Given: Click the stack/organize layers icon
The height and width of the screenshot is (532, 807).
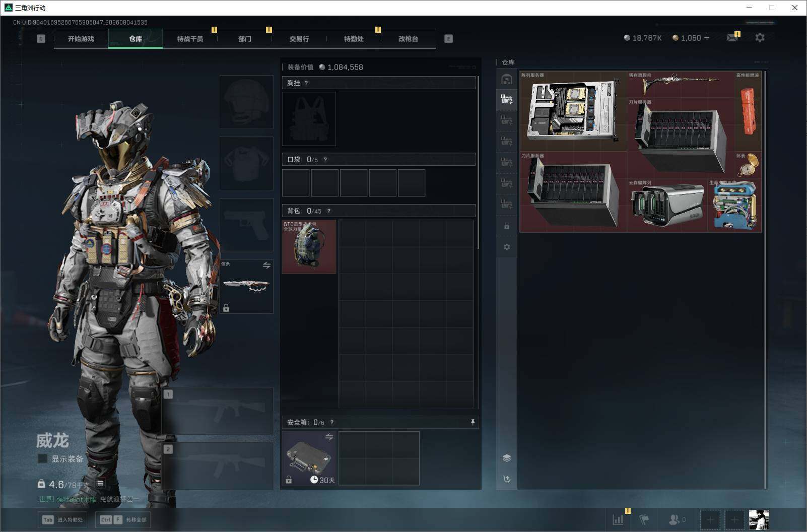Looking at the screenshot, I should (x=507, y=458).
